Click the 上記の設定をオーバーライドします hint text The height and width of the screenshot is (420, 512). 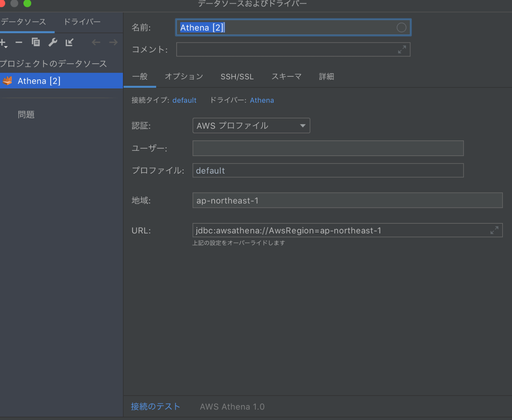tap(239, 243)
